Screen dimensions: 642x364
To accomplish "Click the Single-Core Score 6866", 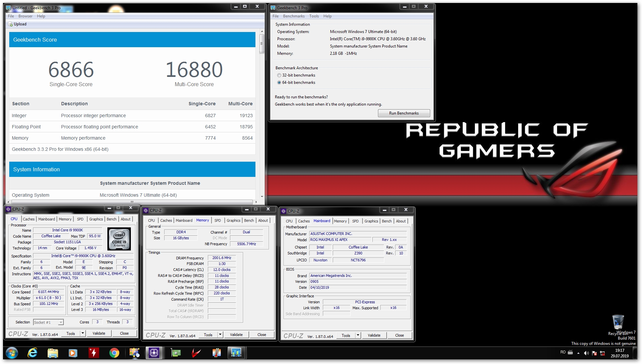I will tap(71, 70).
